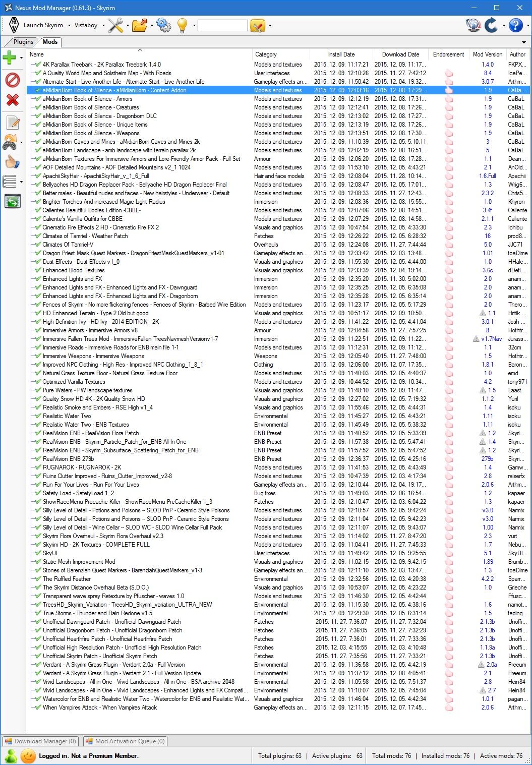Screen dimensions: 532x765
Task: Toggle checkmark of Unofficial Skyrim Patch
Action: point(37,656)
